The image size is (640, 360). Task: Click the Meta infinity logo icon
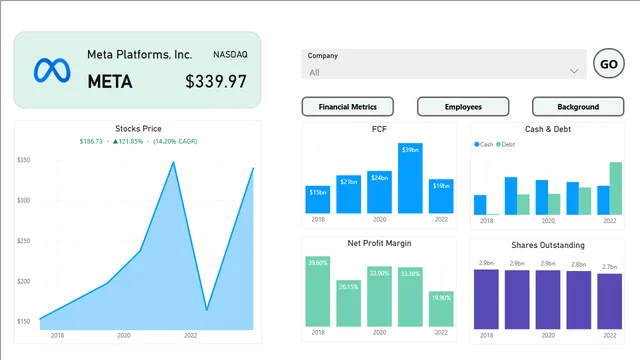click(52, 70)
